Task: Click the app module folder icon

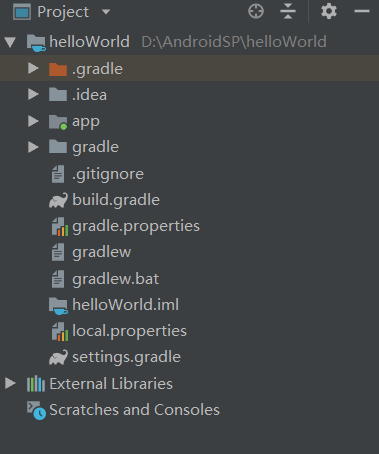Action: [58, 122]
